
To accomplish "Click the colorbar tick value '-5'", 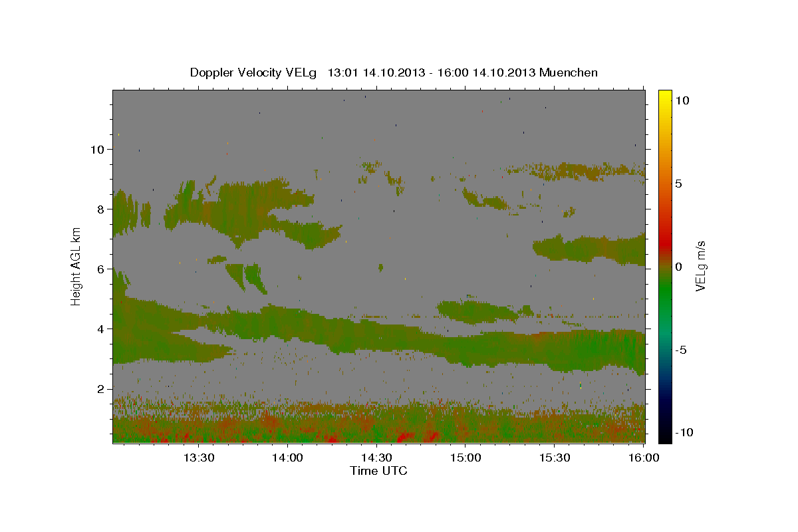I will pos(681,350).
